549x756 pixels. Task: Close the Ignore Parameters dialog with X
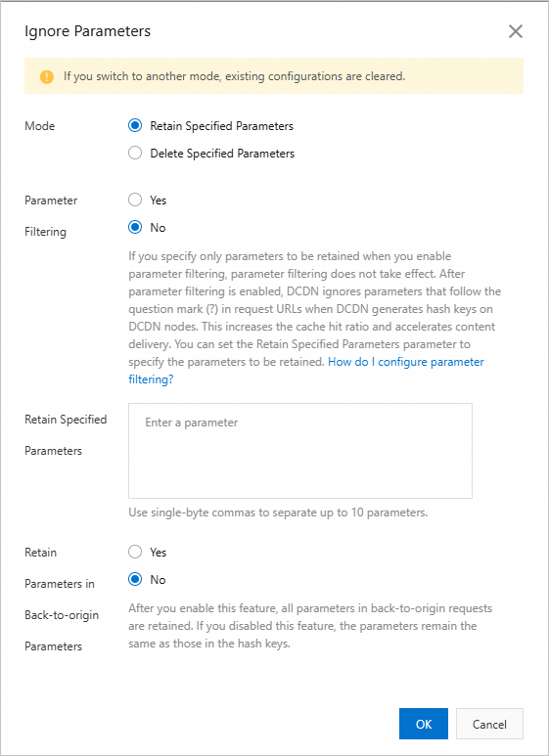[x=515, y=31]
